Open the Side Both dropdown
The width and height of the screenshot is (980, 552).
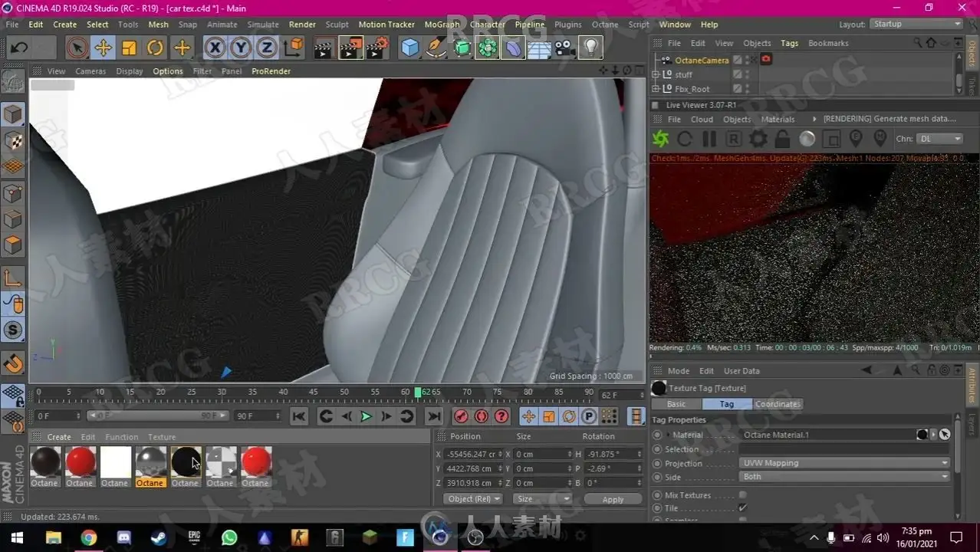845,477
